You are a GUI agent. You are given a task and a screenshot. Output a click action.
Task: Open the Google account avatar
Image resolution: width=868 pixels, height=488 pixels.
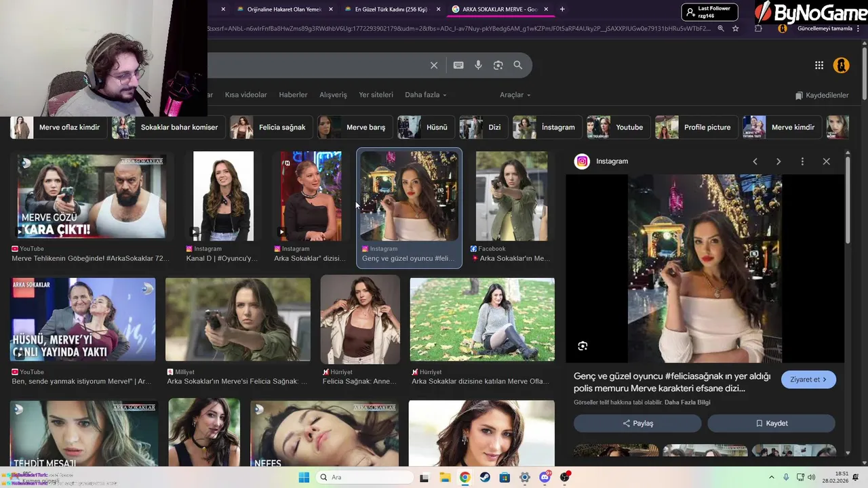[x=842, y=65]
